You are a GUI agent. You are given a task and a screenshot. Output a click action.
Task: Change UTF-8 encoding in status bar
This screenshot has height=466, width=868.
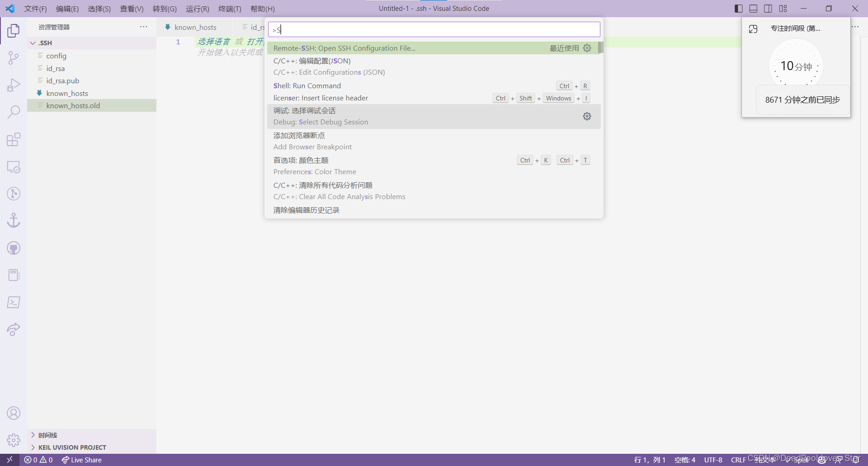coord(713,460)
